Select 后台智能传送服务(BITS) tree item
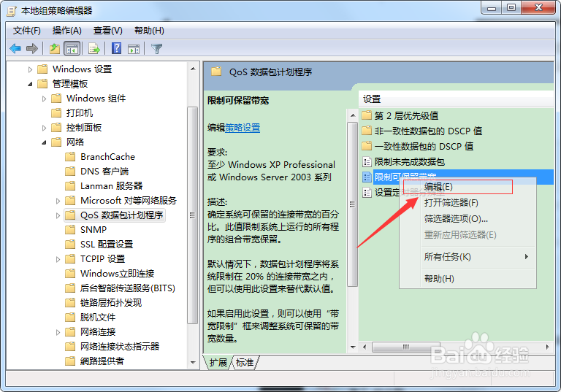 [x=128, y=288]
